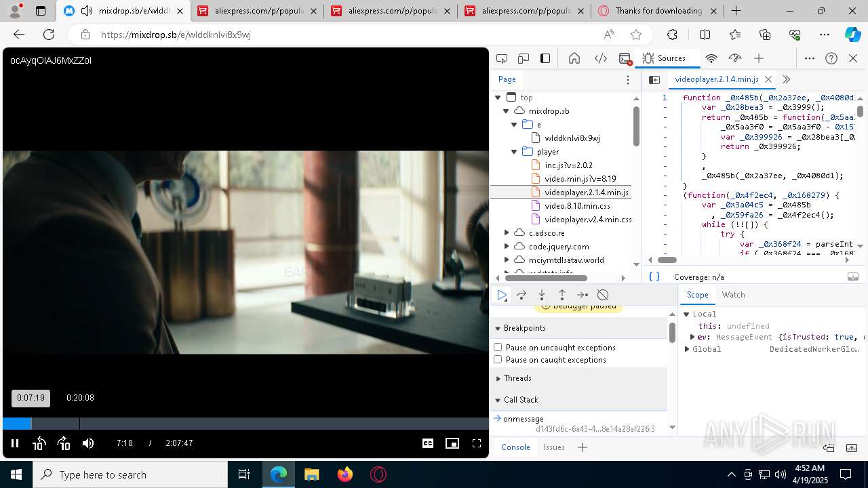Expand the ev MessageEvent variable
This screenshot has width=868, height=488.
coord(692,337)
